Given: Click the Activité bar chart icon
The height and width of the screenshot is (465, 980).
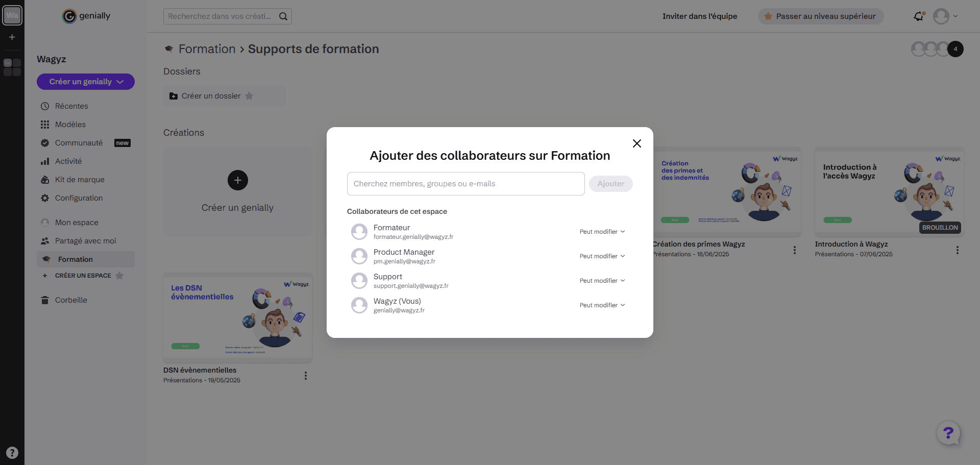Looking at the screenshot, I should tap(45, 161).
